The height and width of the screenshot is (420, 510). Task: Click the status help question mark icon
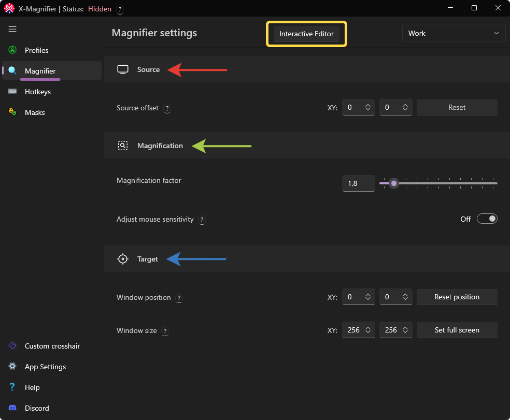coord(120,9)
